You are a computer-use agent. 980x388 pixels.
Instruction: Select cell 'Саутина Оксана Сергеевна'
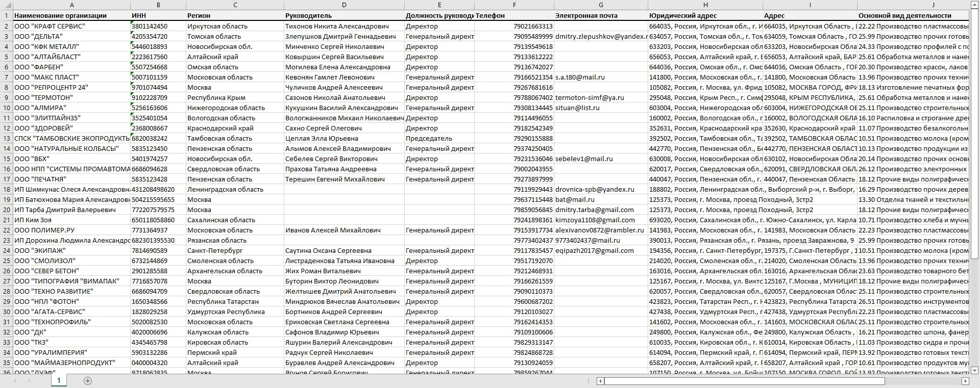tap(344, 250)
